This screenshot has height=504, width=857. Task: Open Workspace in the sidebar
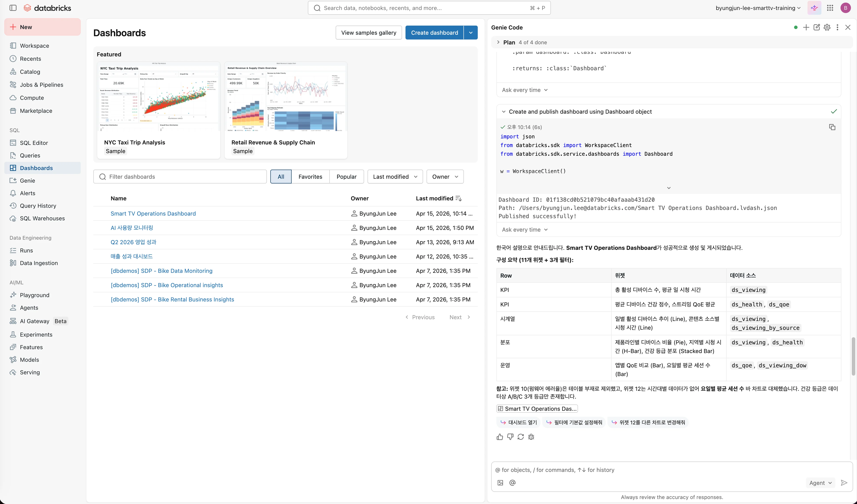(43, 46)
